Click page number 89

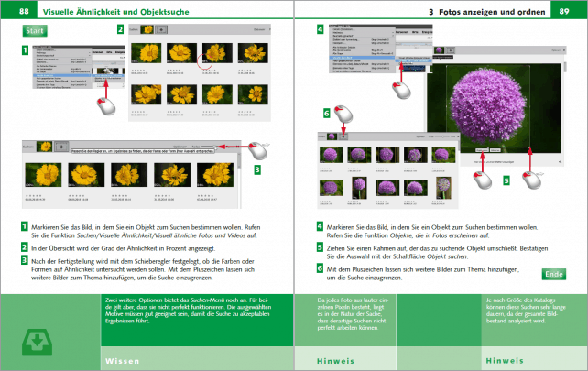[x=564, y=11]
